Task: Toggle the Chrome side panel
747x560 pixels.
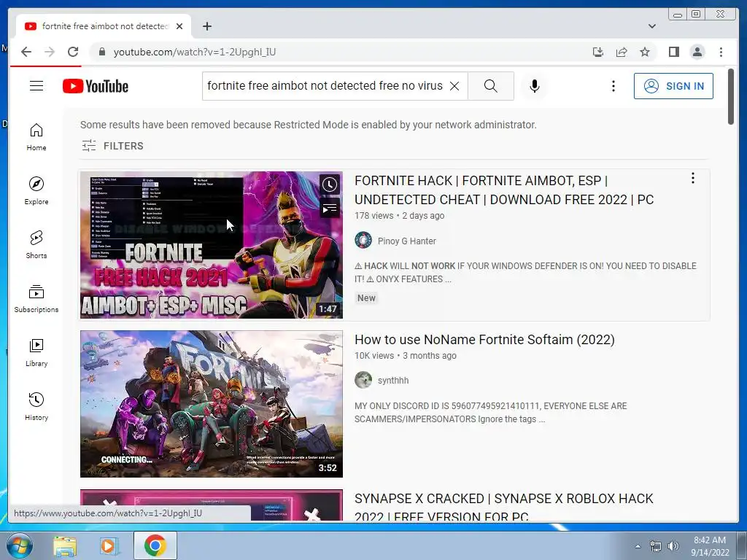Action: (x=673, y=52)
